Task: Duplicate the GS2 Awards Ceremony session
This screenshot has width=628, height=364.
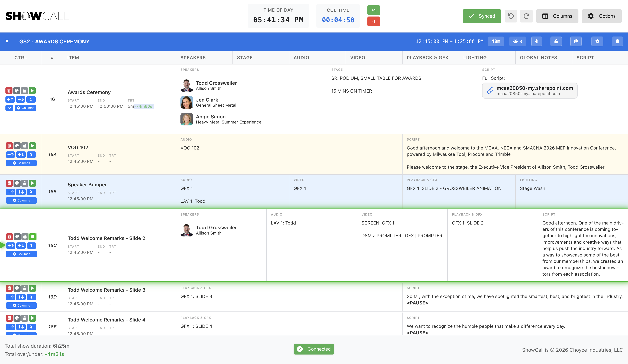Action: [x=576, y=41]
